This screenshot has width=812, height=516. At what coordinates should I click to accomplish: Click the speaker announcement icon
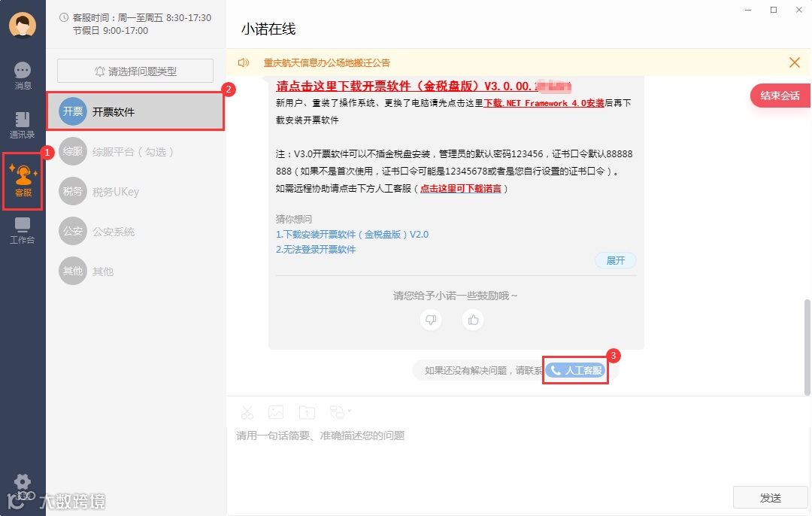pos(244,62)
